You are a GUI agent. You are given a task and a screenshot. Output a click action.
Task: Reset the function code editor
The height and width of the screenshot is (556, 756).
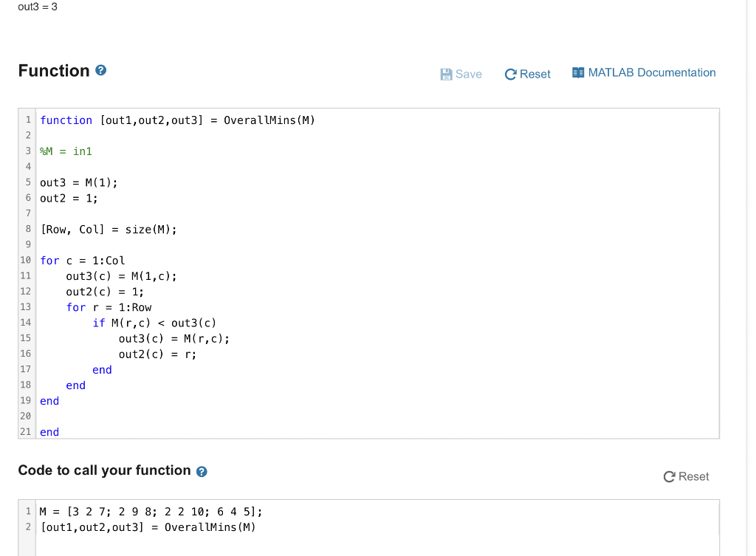tap(527, 75)
